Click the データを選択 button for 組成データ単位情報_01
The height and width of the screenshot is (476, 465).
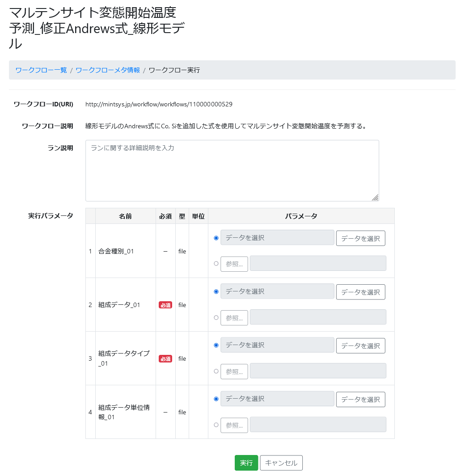click(360, 399)
